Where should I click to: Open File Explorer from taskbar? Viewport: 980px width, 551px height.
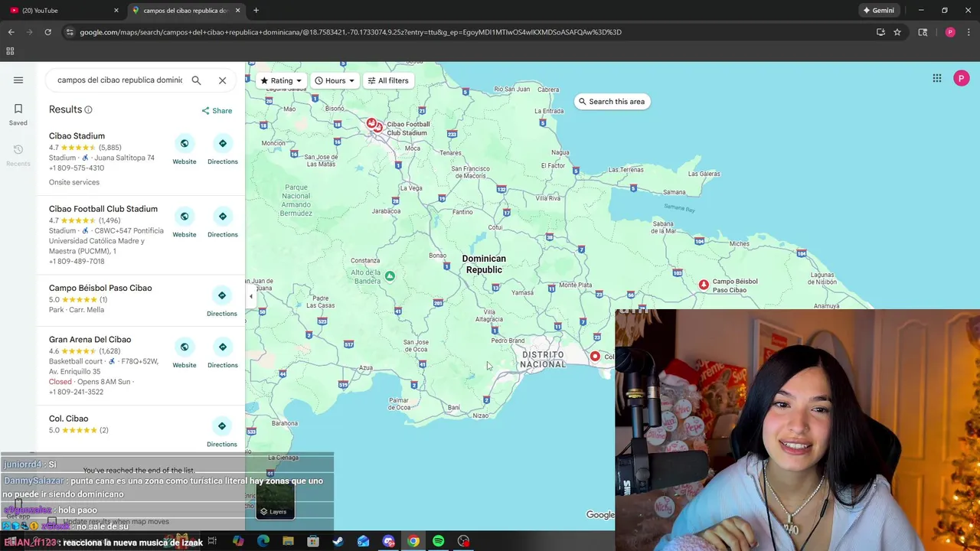[x=288, y=541]
